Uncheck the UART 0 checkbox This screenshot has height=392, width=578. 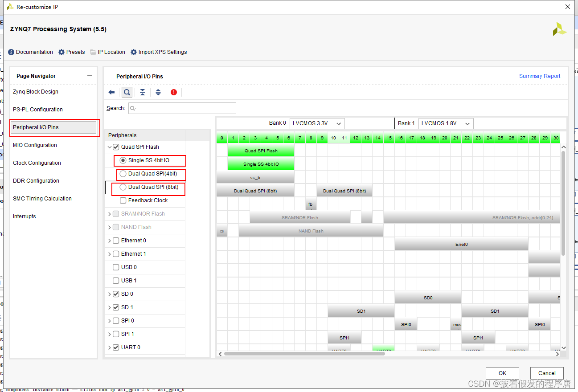(x=116, y=347)
